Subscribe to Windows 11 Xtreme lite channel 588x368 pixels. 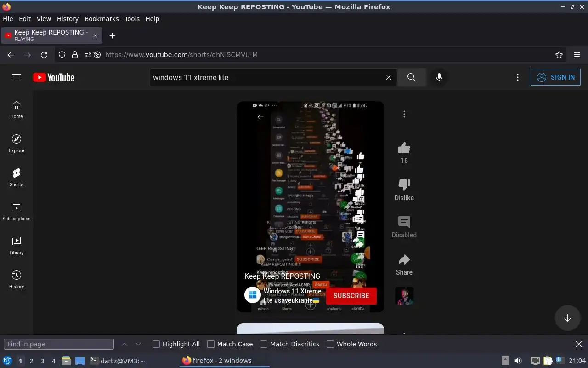(x=351, y=296)
